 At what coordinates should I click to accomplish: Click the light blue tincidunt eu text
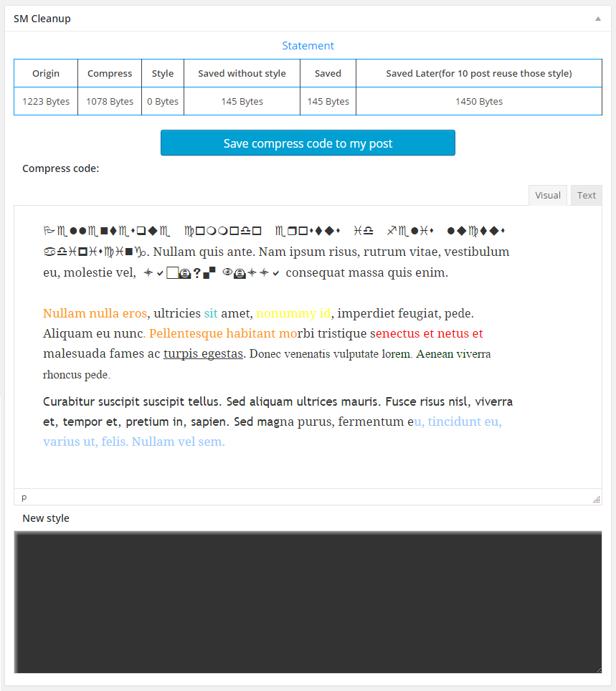click(464, 421)
